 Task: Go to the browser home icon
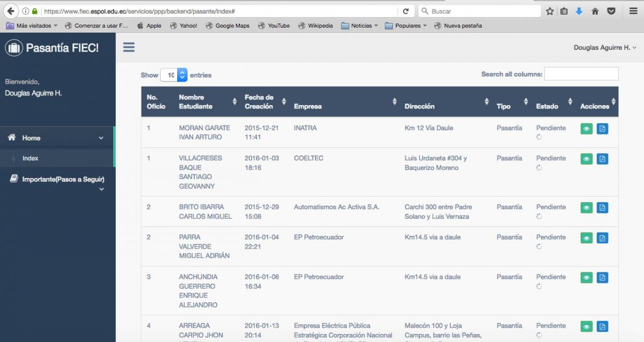[x=595, y=11]
